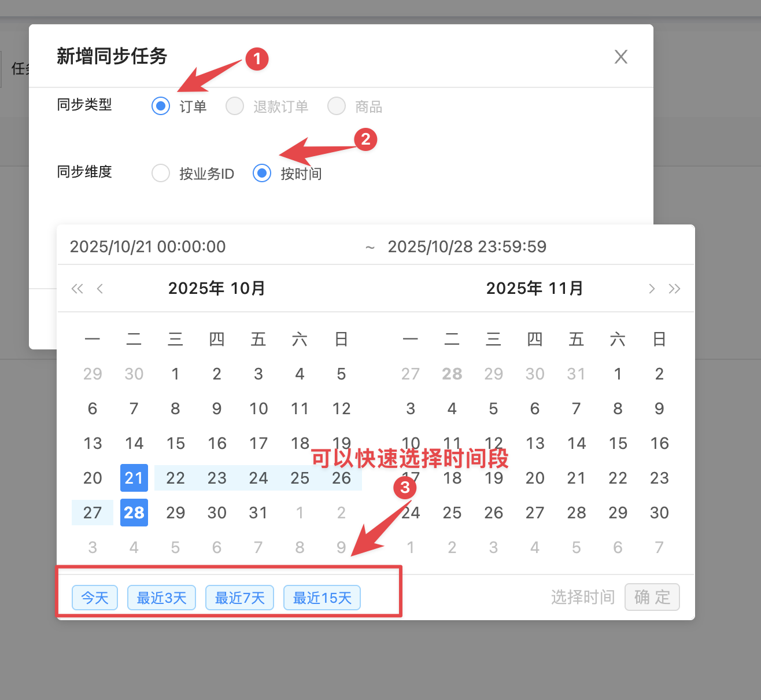Image resolution: width=761 pixels, height=700 pixels.
Task: Click the 退款订单 radio option
Action: [235, 106]
